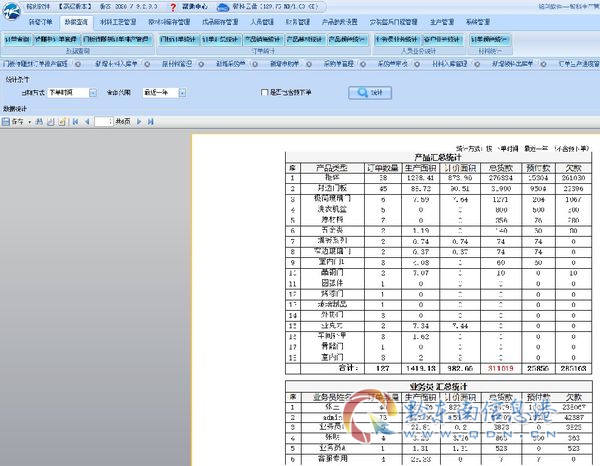The image size is (600, 466).
Task: Jump to last report page
Action: coord(151,122)
